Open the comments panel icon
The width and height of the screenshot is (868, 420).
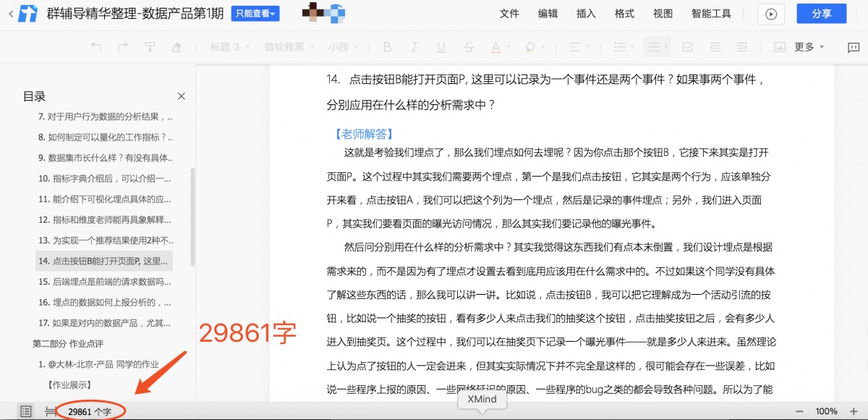click(x=853, y=47)
